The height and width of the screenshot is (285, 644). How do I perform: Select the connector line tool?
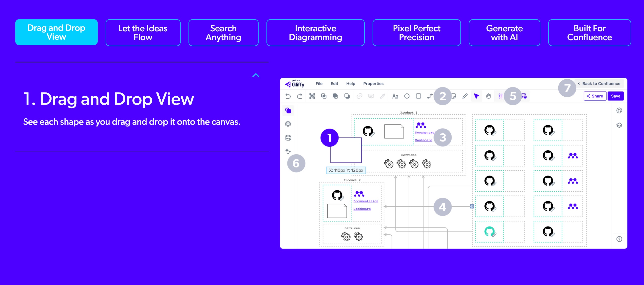point(430,96)
